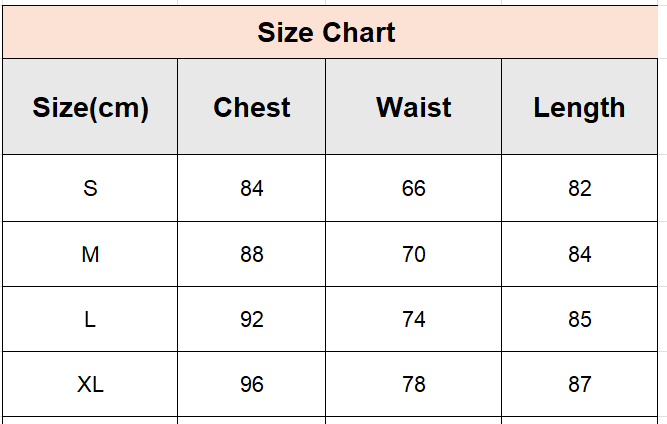
Task: Select chest value 84 cell
Action: [251, 188]
